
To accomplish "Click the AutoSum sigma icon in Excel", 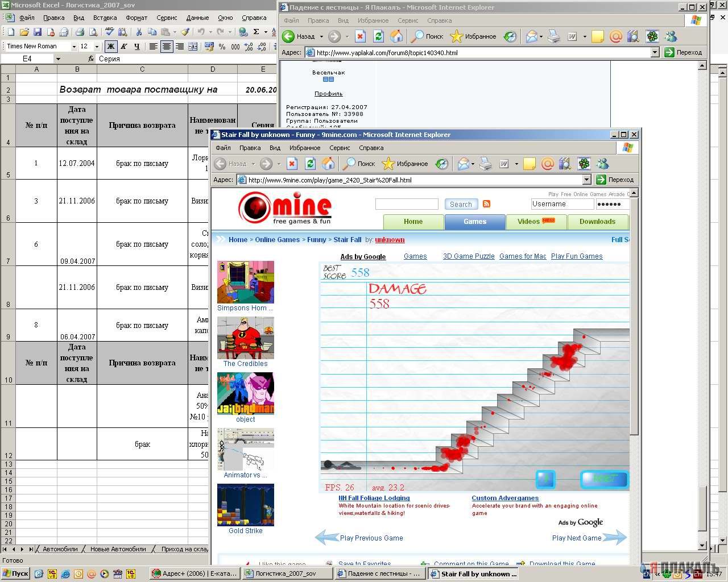I will point(256,32).
